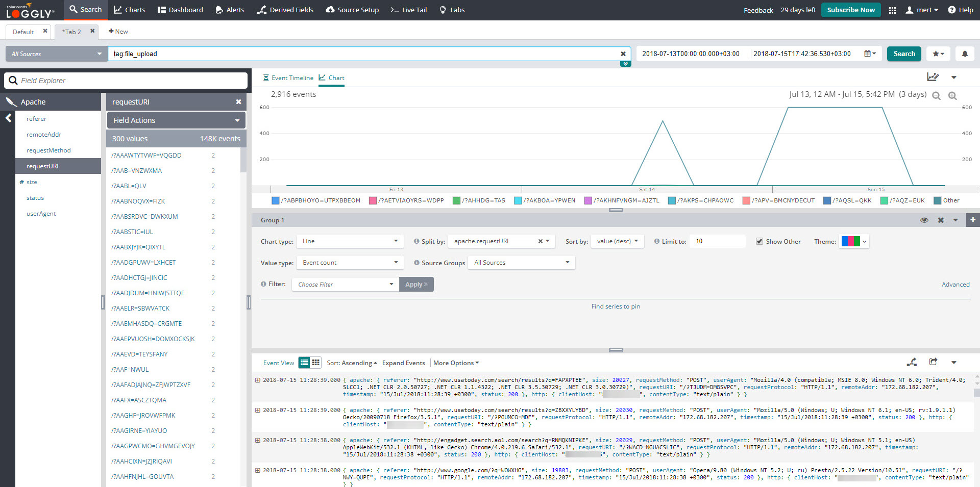Add a new chart group with plus icon

point(973,220)
